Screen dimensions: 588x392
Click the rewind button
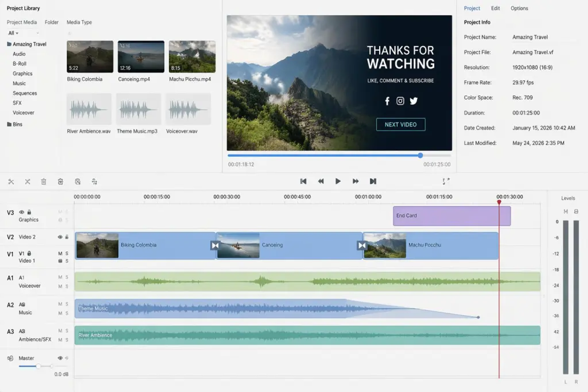pos(321,181)
